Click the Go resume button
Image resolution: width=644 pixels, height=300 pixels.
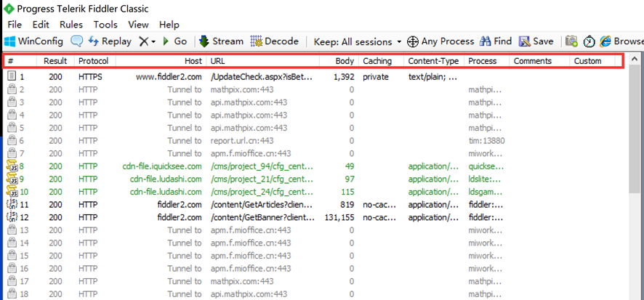click(x=175, y=41)
